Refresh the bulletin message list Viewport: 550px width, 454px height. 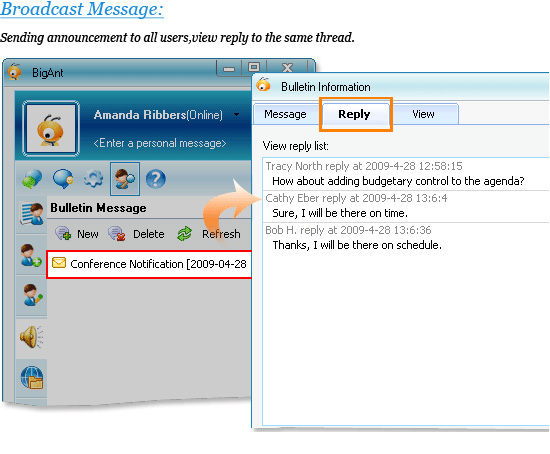[x=209, y=234]
